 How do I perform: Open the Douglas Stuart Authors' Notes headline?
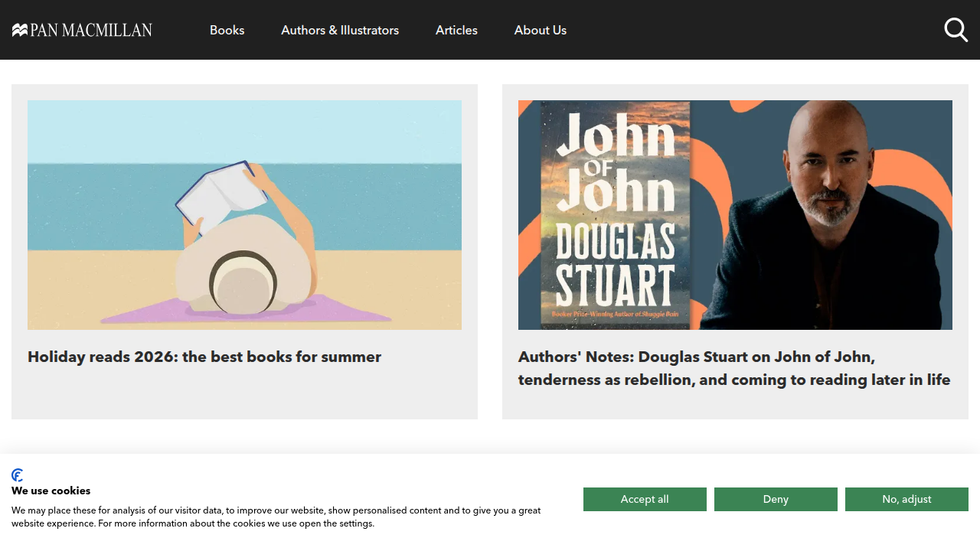[x=734, y=368]
